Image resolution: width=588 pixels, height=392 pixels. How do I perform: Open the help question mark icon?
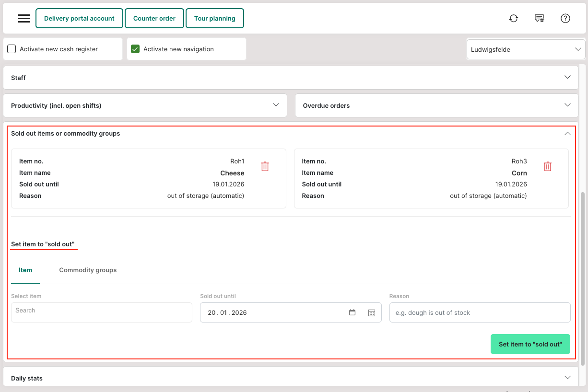565,19
